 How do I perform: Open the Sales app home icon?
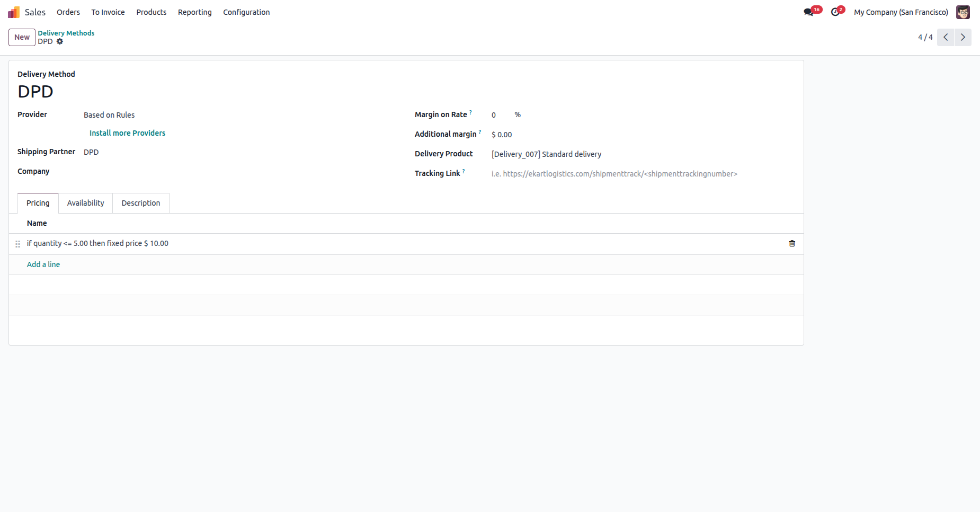click(14, 12)
